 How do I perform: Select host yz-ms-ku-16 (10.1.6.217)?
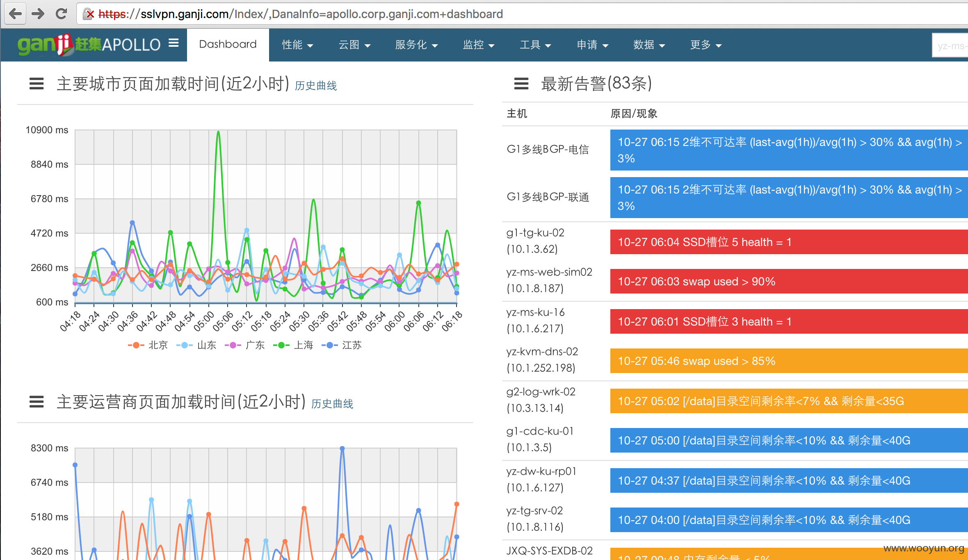(536, 321)
